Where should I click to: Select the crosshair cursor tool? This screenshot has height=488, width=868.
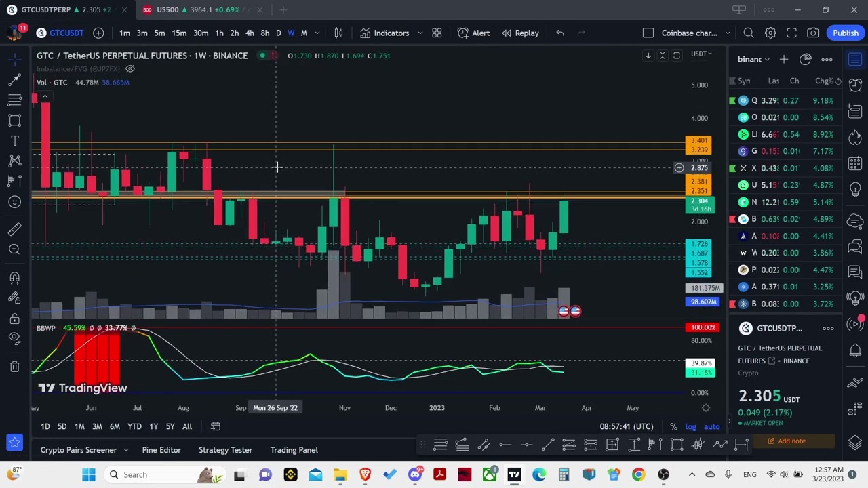point(14,60)
